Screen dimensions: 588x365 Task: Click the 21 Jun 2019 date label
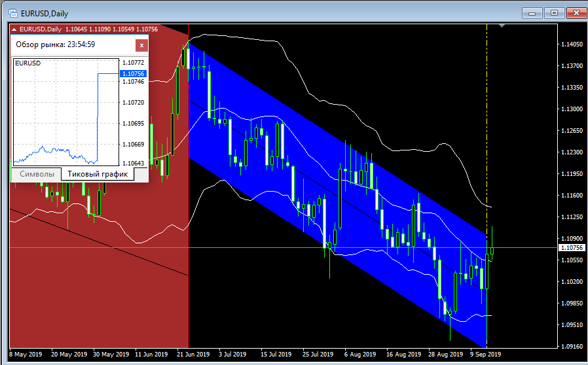pos(193,354)
